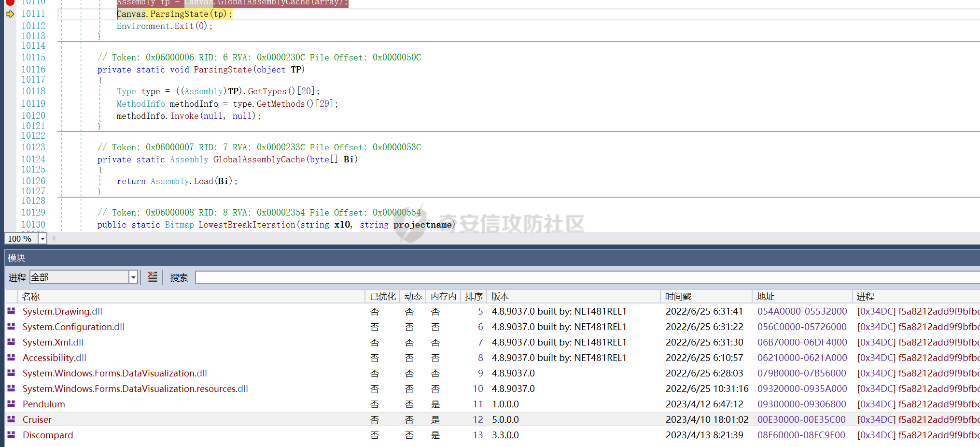Screen dimensions: 980x447
Task: Click the 搜索 search input field
Action: [587, 277]
